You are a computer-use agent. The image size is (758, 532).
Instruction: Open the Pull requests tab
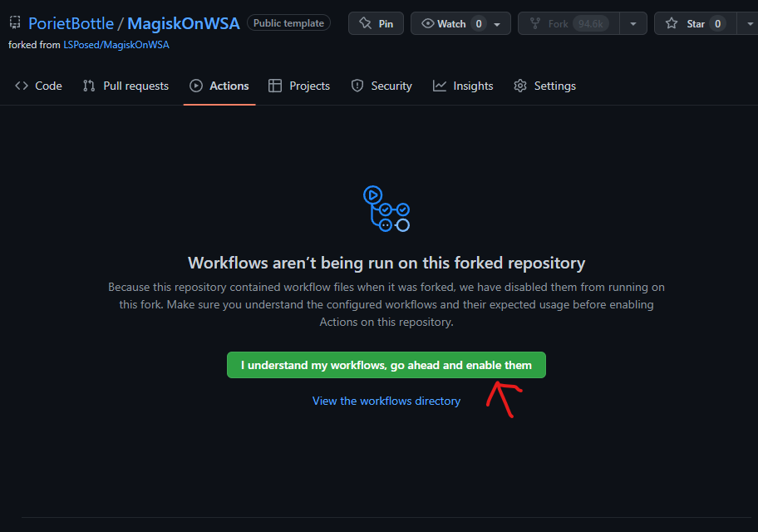pyautogui.click(x=126, y=86)
